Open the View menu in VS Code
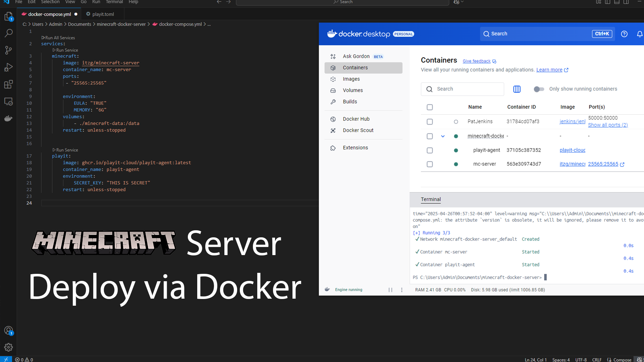Image resolution: width=644 pixels, height=362 pixels. (x=70, y=2)
